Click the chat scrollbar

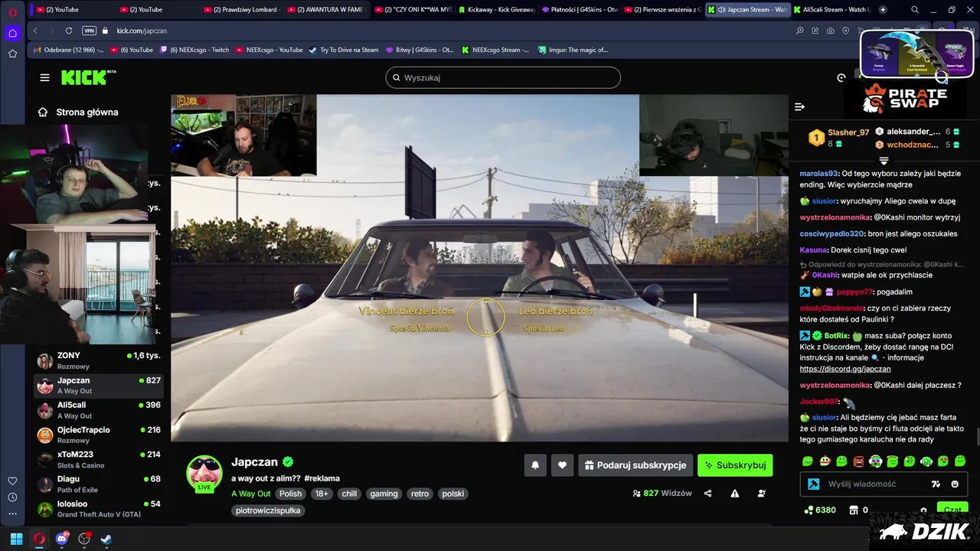[x=977, y=438]
